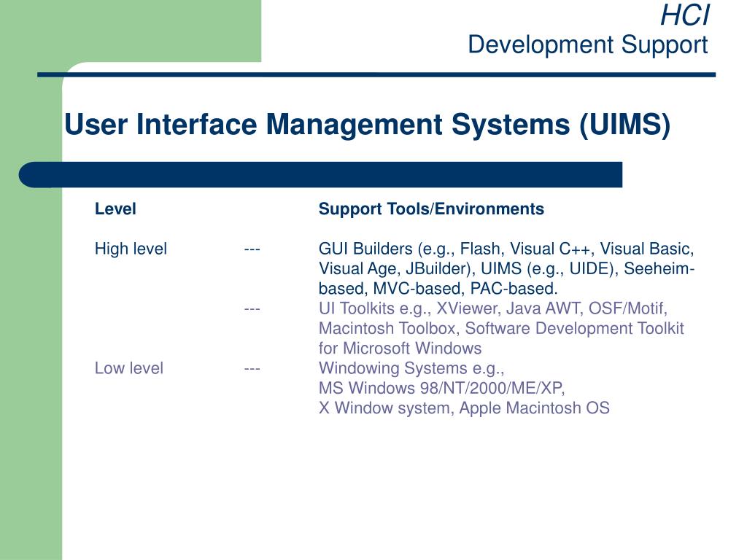Click the 'HCI' header text
Viewport: 747px width, 560px height.
coord(684,15)
